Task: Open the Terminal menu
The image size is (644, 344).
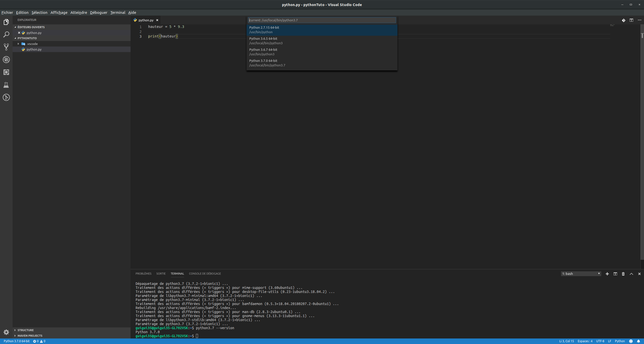Action: (x=118, y=12)
